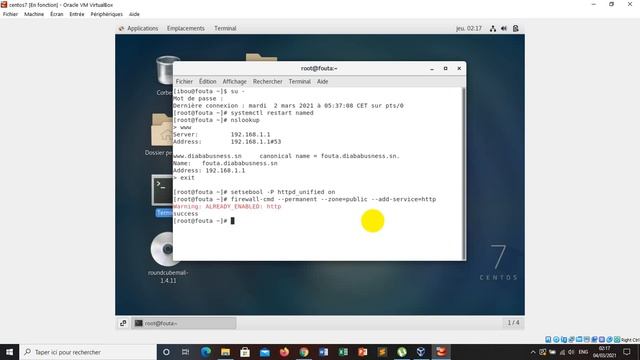
Task: Click the network status icon in GNOME top bar
Action: coord(493,28)
